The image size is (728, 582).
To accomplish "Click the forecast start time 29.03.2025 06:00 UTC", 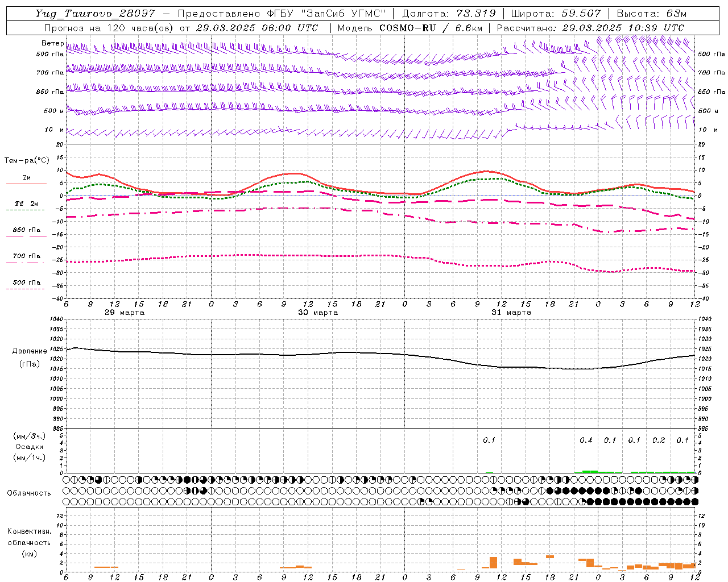I will click(x=257, y=28).
